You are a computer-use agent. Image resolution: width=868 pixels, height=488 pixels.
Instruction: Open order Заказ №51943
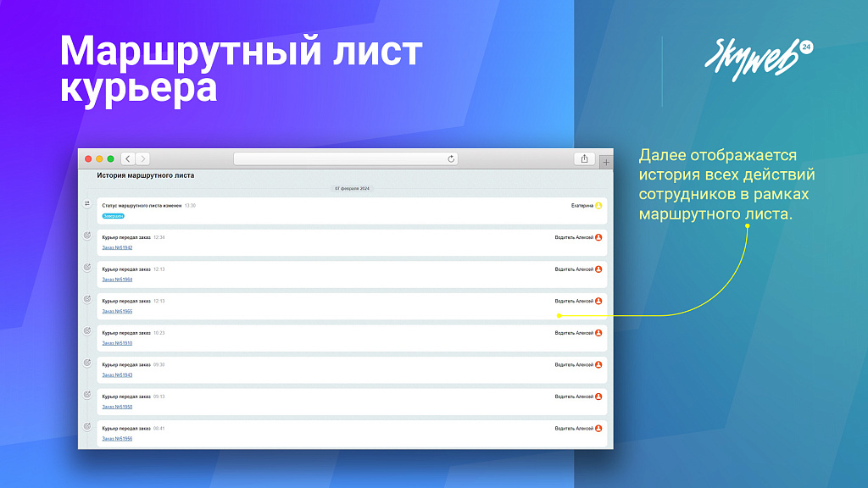[117, 374]
